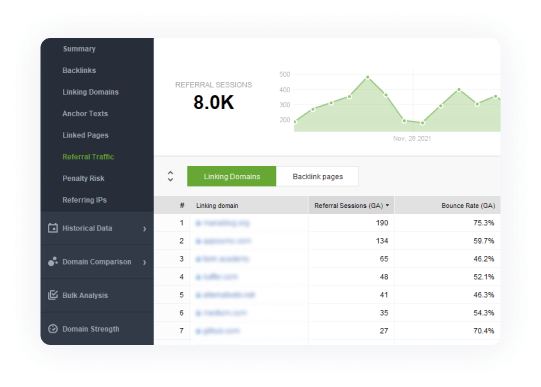Click the Domain Comparison bubbles icon

pos(53,262)
